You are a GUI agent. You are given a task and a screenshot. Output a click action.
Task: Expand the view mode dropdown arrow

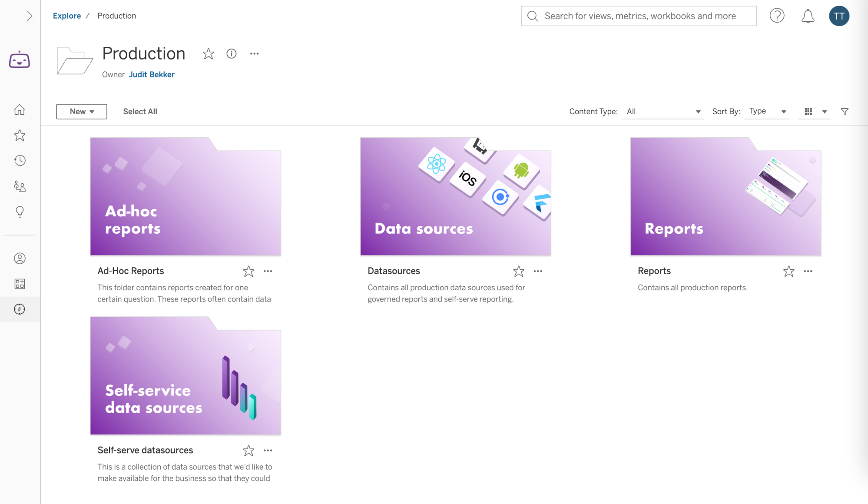point(825,112)
